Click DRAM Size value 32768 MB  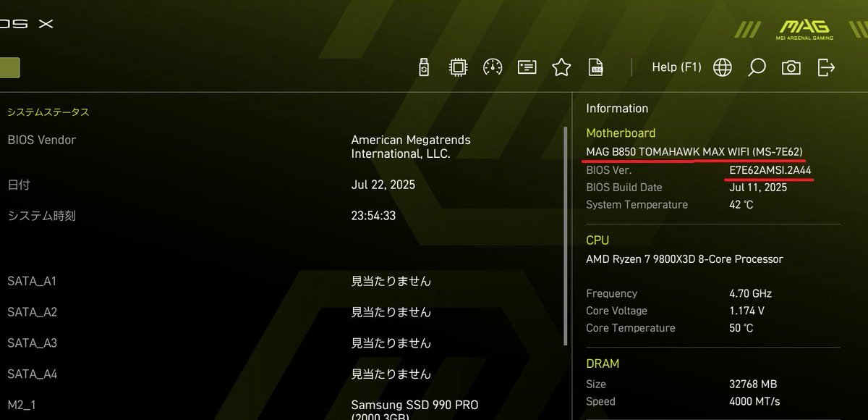click(x=753, y=384)
